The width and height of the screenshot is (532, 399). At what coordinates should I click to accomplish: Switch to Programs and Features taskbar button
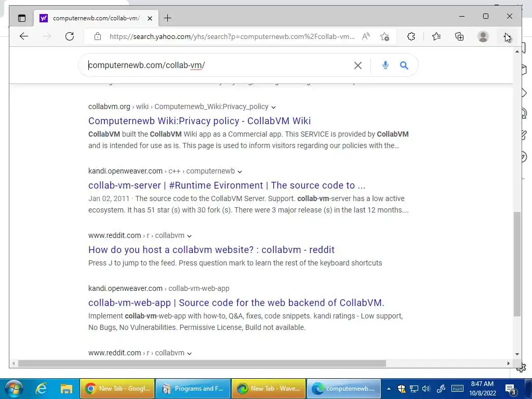(193, 389)
